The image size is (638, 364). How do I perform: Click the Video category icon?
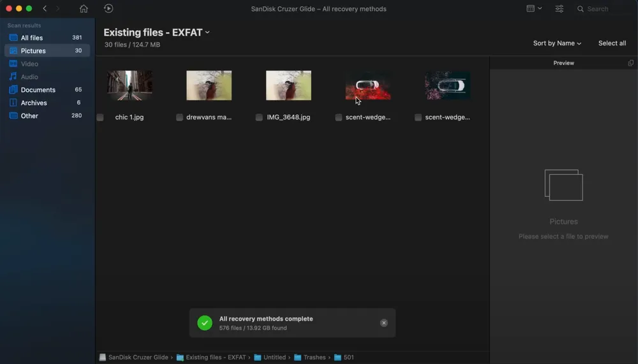[13, 64]
